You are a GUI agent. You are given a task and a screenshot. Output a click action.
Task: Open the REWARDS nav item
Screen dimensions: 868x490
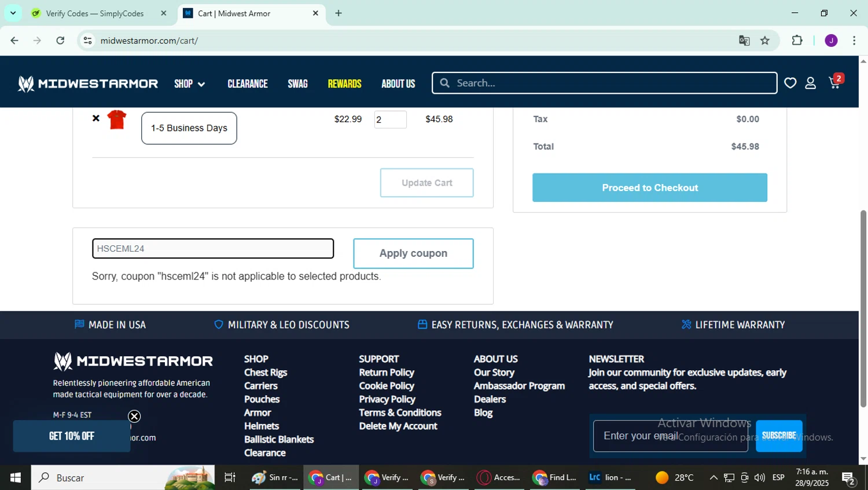(x=344, y=84)
